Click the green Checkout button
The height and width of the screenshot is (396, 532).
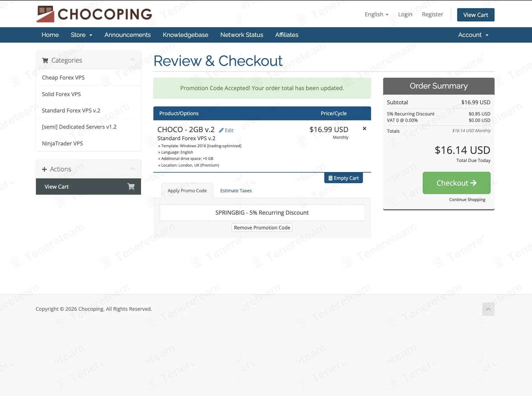coord(457,183)
